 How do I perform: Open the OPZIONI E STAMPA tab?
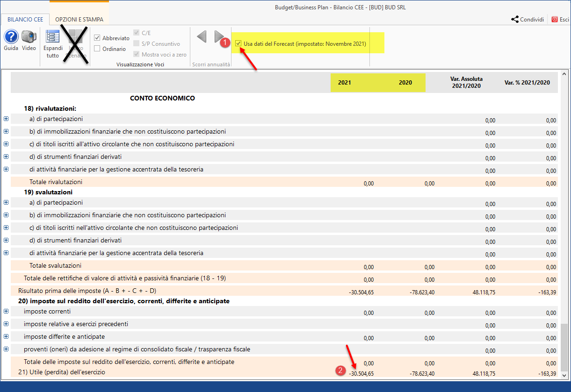[x=79, y=20]
